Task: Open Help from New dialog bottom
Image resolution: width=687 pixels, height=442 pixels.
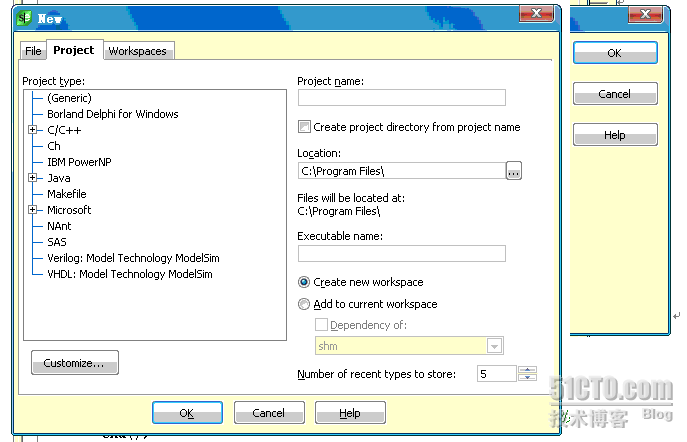Action: click(x=350, y=413)
